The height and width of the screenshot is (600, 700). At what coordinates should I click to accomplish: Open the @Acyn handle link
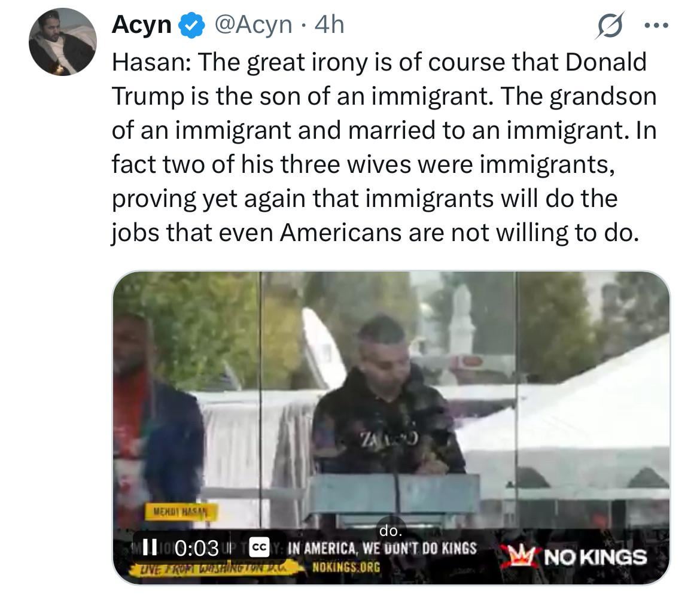pyautogui.click(x=253, y=25)
